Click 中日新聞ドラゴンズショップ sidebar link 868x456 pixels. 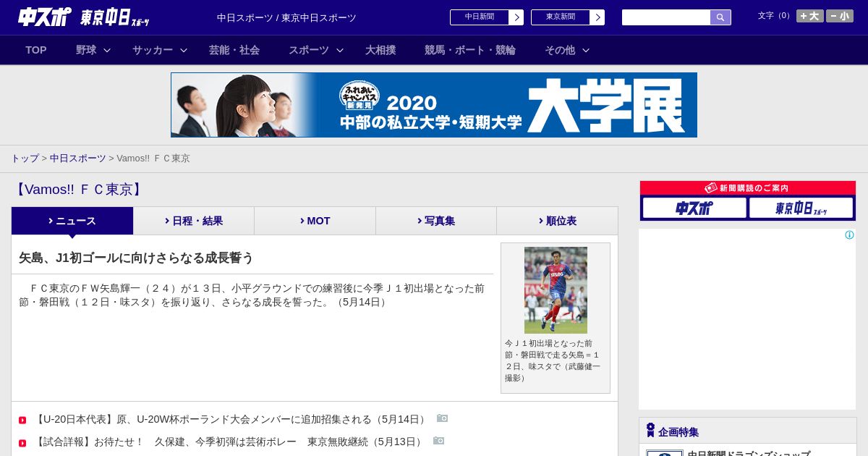click(x=749, y=453)
